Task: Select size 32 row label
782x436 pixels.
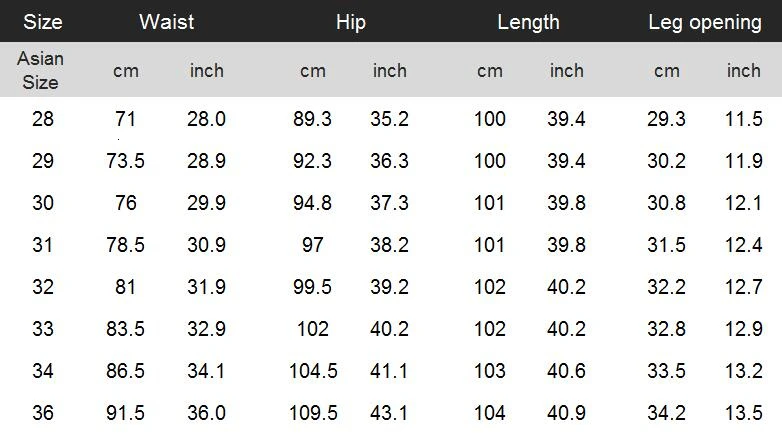Action: click(43, 287)
